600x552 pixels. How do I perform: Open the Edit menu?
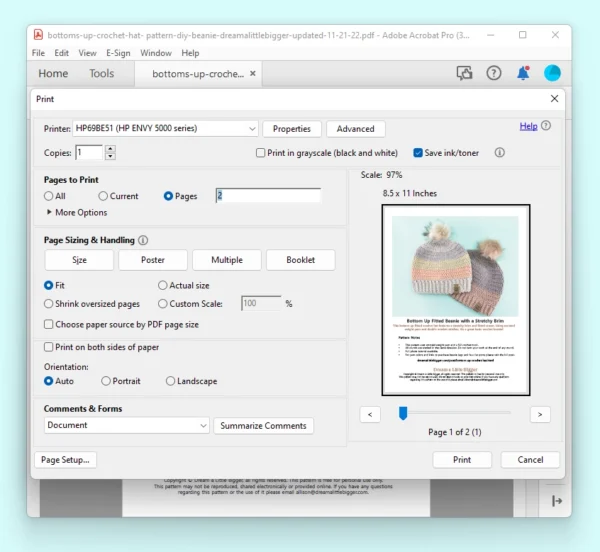(61, 53)
